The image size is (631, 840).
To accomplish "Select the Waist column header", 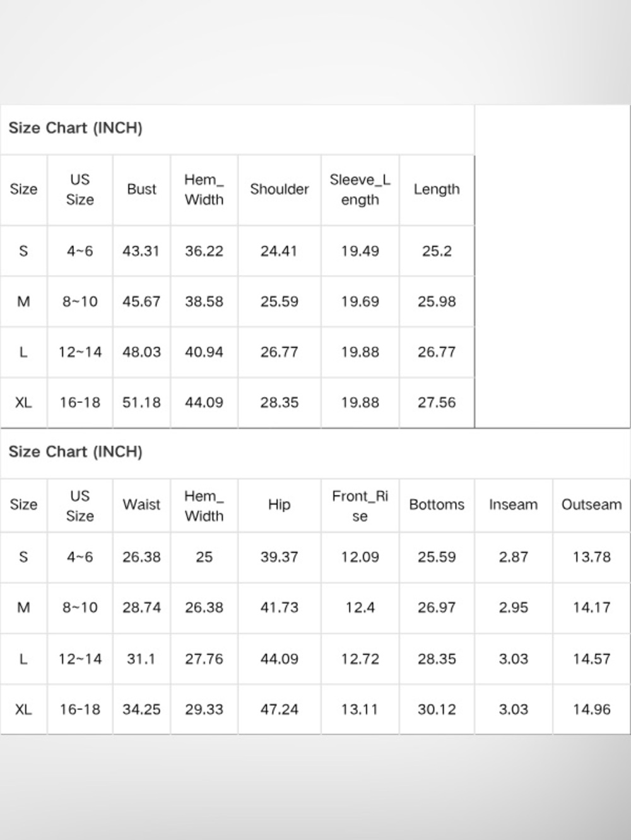I will point(141,505).
